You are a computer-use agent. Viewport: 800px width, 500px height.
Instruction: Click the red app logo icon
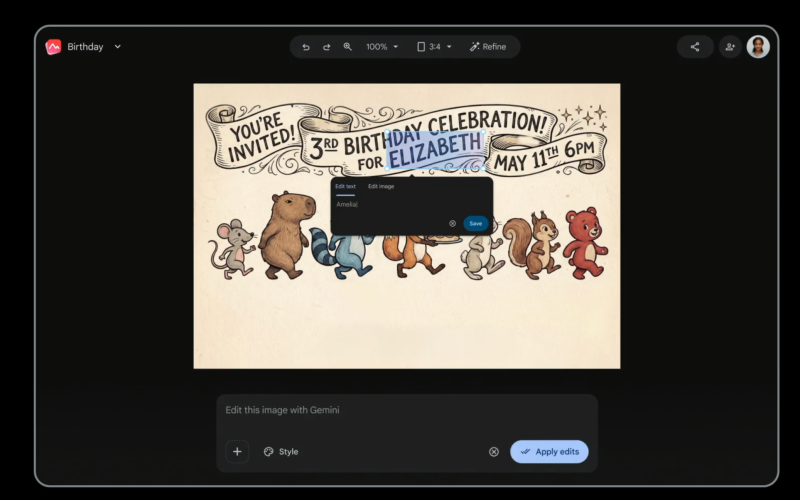click(53, 47)
